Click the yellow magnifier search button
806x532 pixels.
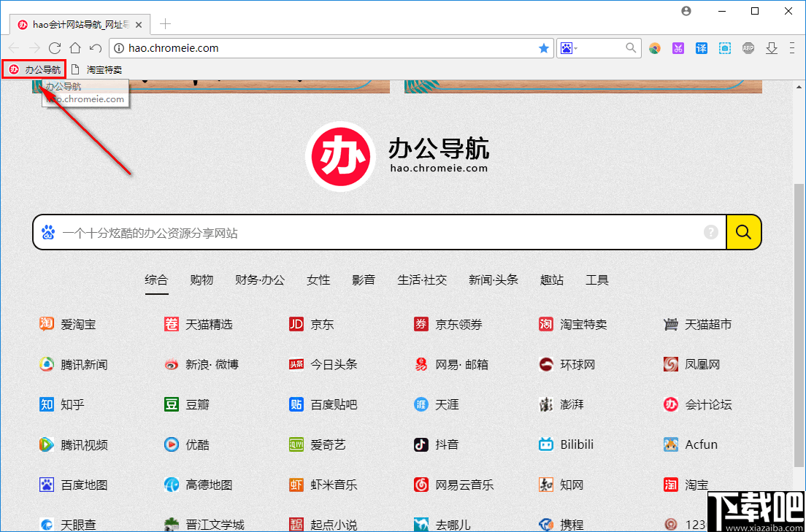[x=743, y=231]
